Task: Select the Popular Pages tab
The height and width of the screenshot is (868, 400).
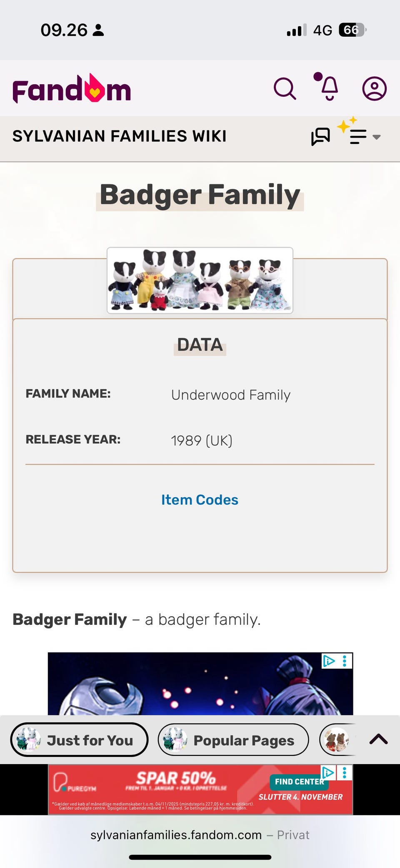Action: [233, 740]
